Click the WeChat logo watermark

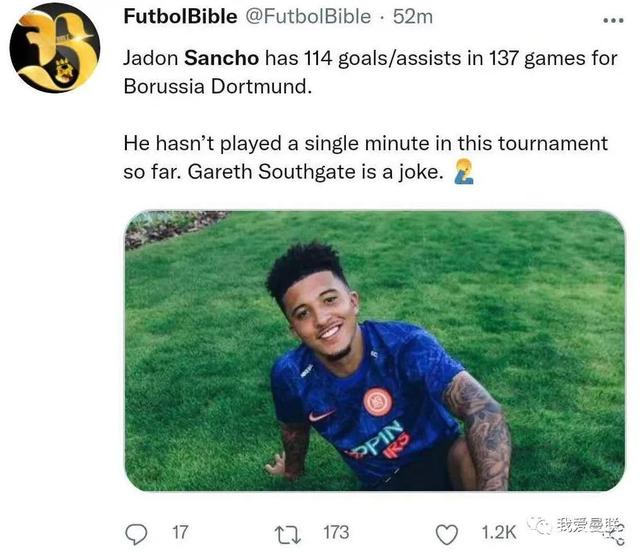[541, 525]
